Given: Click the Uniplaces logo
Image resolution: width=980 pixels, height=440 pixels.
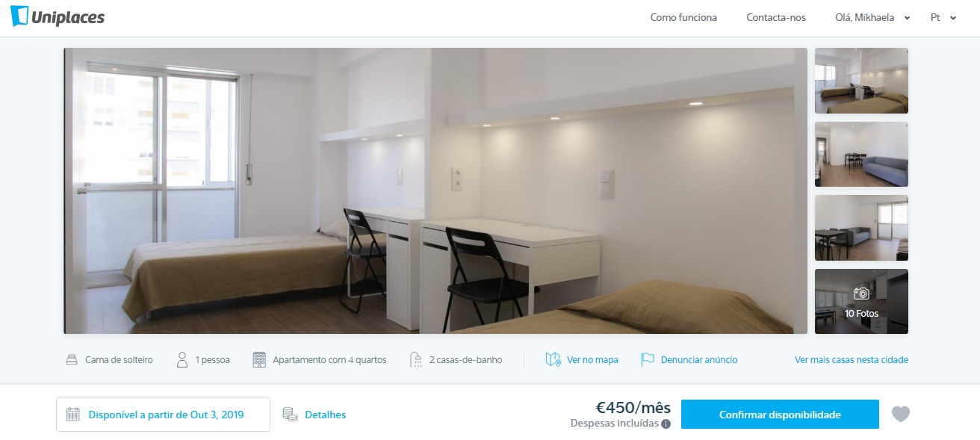Looking at the screenshot, I should [58, 16].
